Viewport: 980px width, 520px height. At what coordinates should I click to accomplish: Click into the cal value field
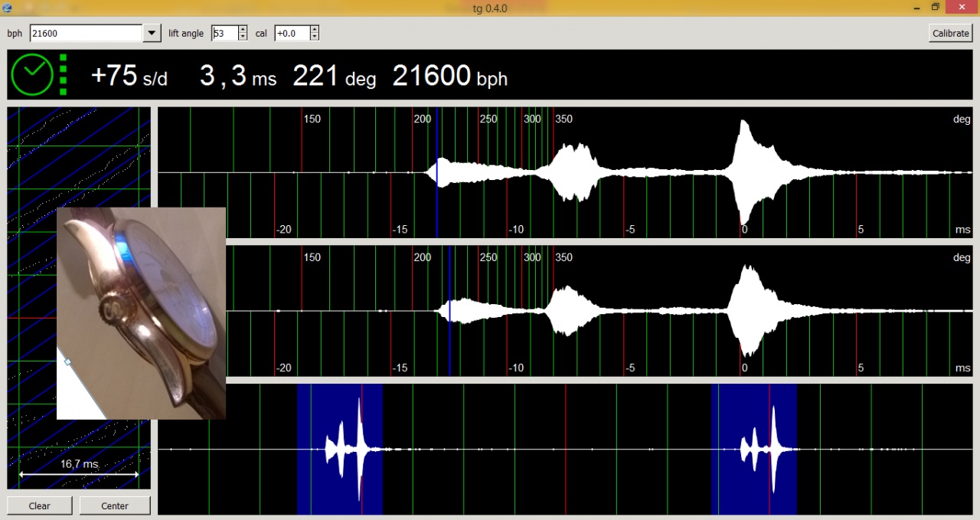[x=291, y=33]
